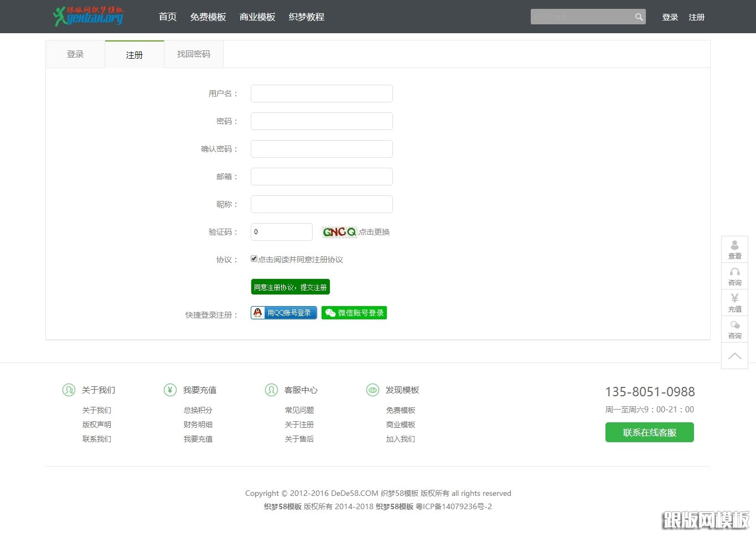Open the 免费模板 menu item
The width and height of the screenshot is (756, 533).
click(208, 17)
